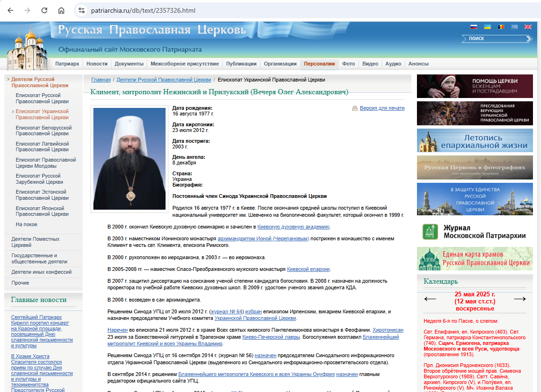Open the Публикации menu item
This screenshot has height=392, width=541.
coord(241,64)
